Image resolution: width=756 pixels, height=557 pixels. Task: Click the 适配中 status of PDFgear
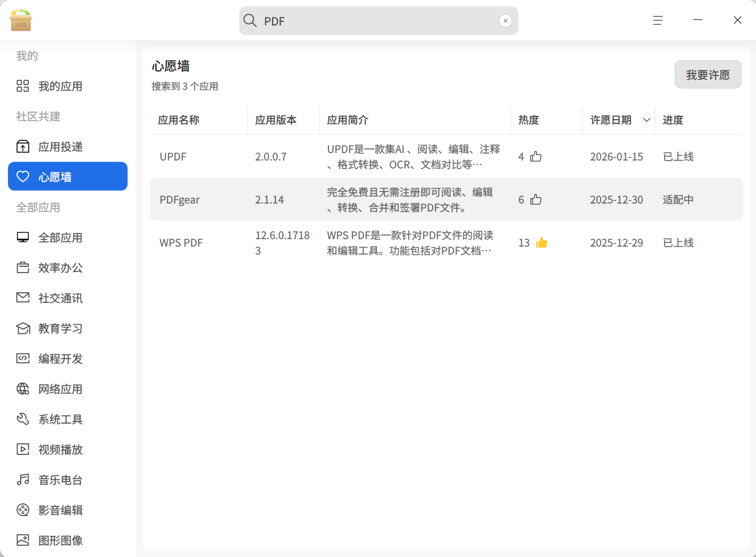(678, 200)
